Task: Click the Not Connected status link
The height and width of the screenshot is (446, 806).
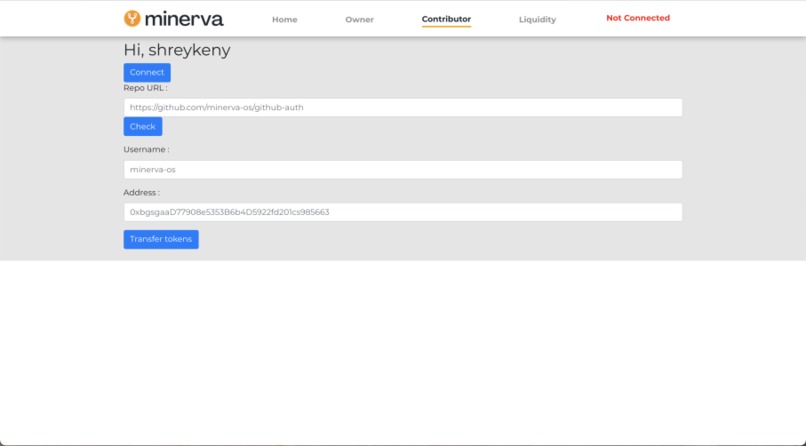Action: [638, 18]
